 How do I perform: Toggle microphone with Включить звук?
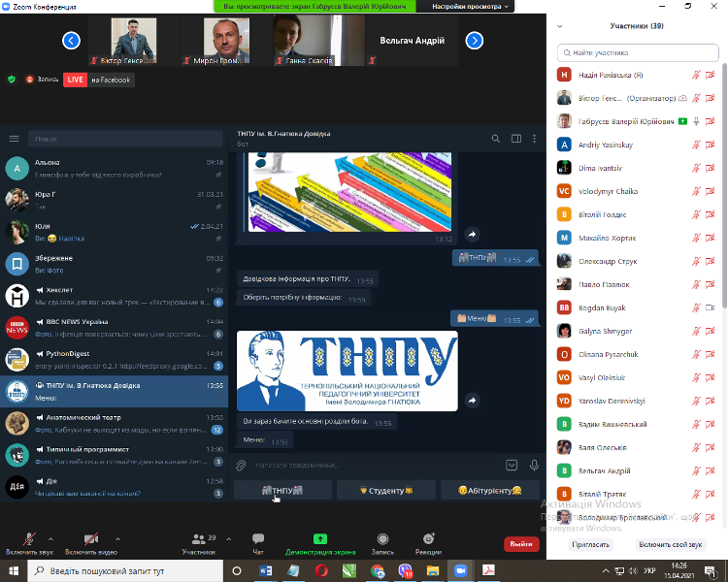coord(28,543)
